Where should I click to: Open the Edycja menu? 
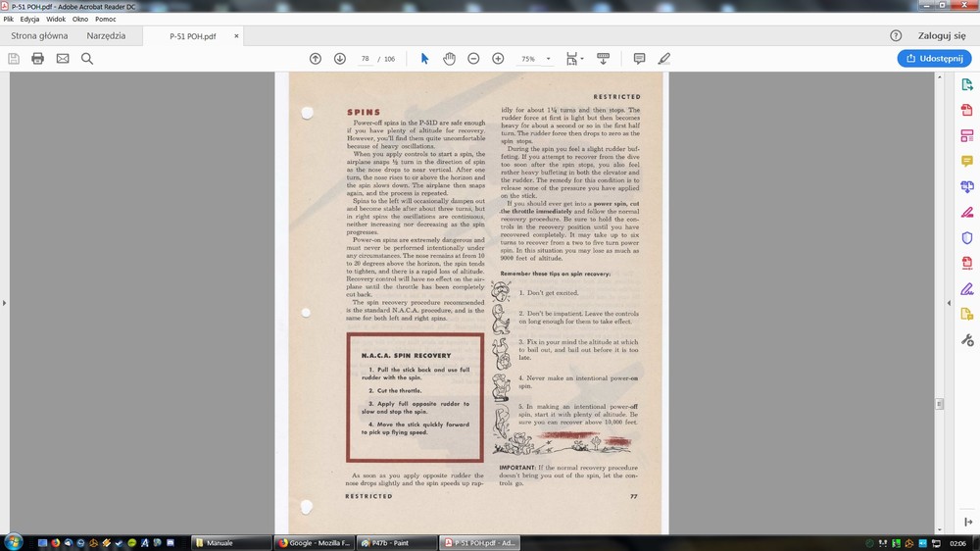click(29, 20)
